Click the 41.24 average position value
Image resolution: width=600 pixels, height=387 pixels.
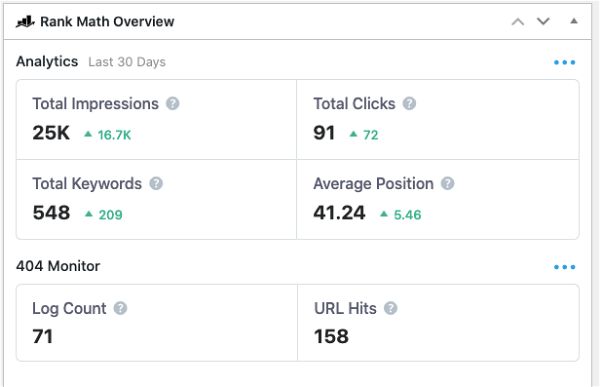tap(339, 212)
